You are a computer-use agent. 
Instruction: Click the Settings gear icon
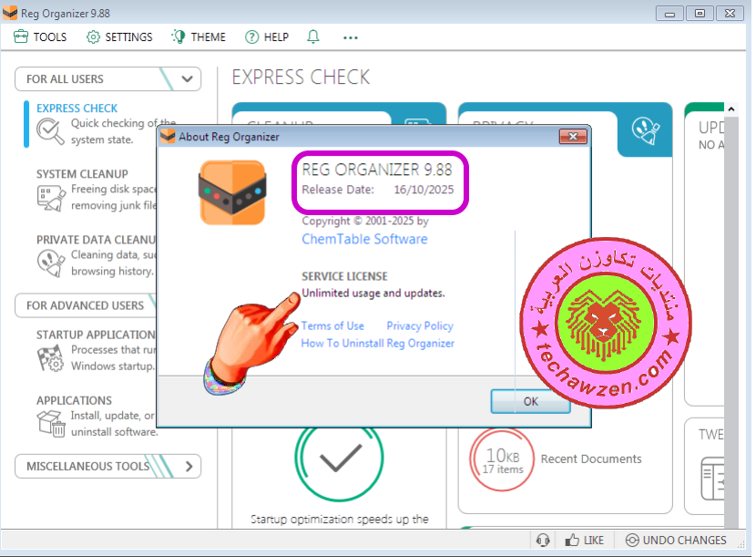(93, 37)
